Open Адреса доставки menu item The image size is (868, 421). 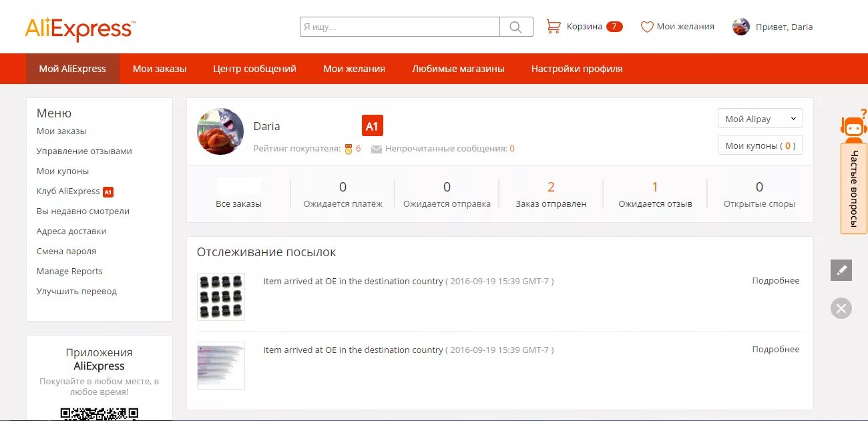[71, 232]
